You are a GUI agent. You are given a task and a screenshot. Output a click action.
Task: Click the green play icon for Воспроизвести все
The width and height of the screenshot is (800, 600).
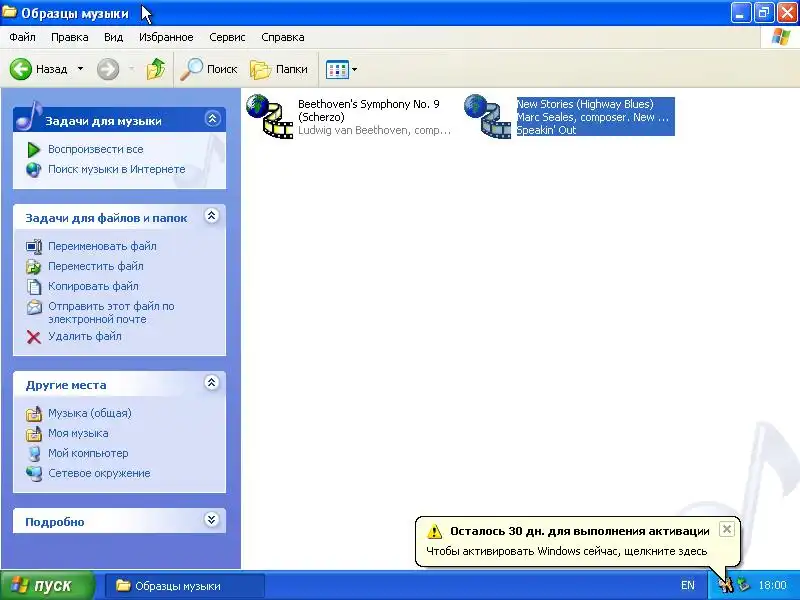click(34, 149)
